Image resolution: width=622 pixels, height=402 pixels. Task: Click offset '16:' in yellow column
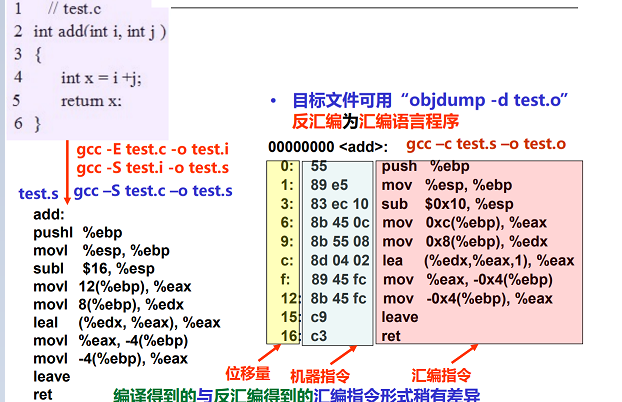[290, 336]
